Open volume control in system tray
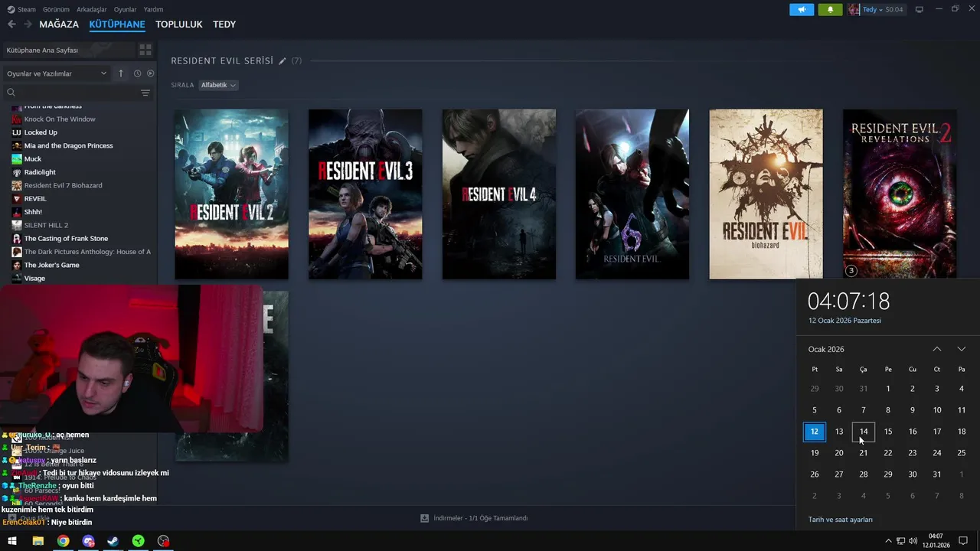 pyautogui.click(x=913, y=541)
